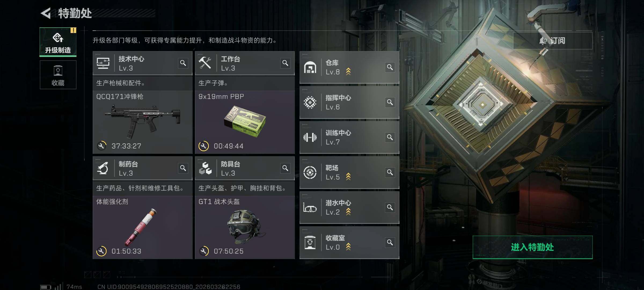
Task: Click the 订阅 subscribe button
Action: click(552, 41)
